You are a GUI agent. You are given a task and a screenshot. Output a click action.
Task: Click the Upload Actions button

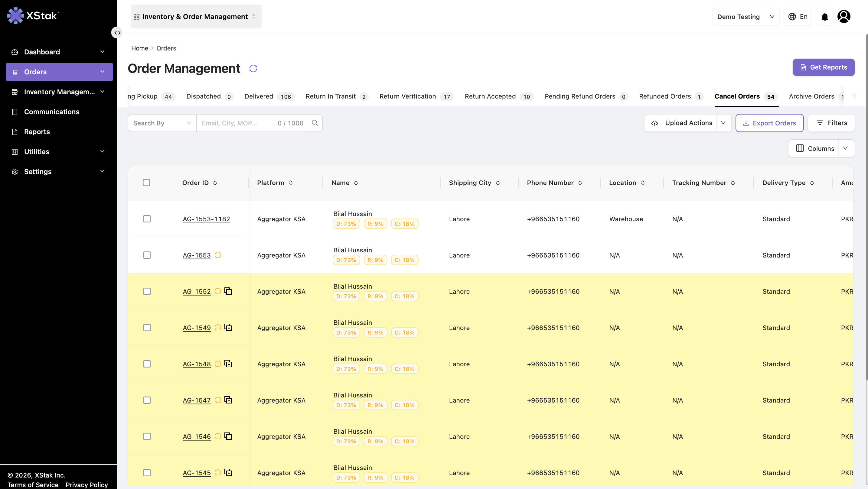click(x=681, y=123)
